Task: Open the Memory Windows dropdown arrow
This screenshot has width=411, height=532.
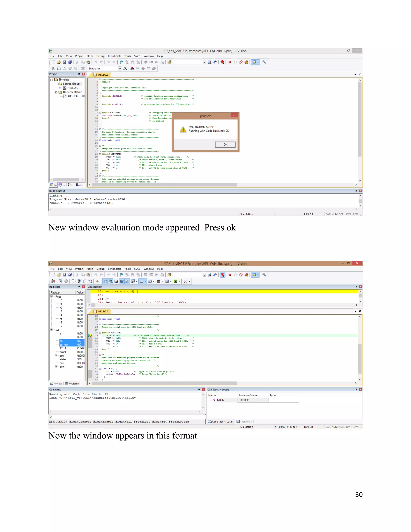Action: click(x=145, y=281)
